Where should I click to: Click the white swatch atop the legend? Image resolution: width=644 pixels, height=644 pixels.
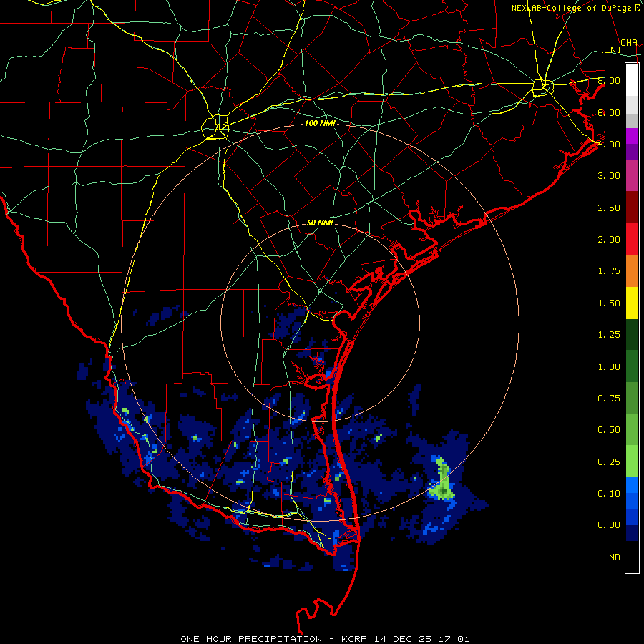point(632,79)
